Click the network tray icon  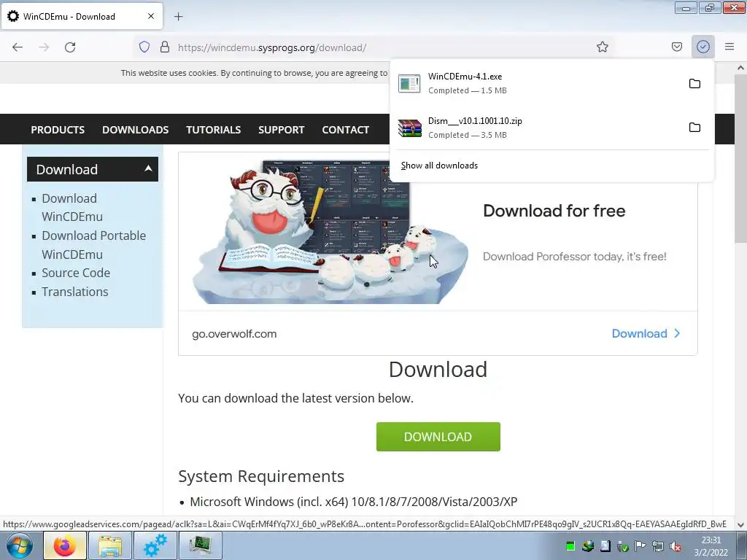click(x=658, y=546)
